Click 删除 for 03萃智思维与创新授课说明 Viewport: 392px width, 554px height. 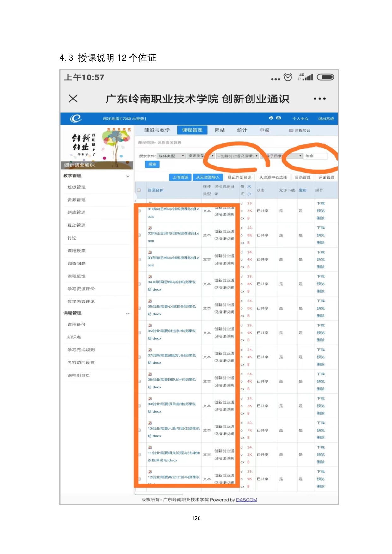point(321,267)
